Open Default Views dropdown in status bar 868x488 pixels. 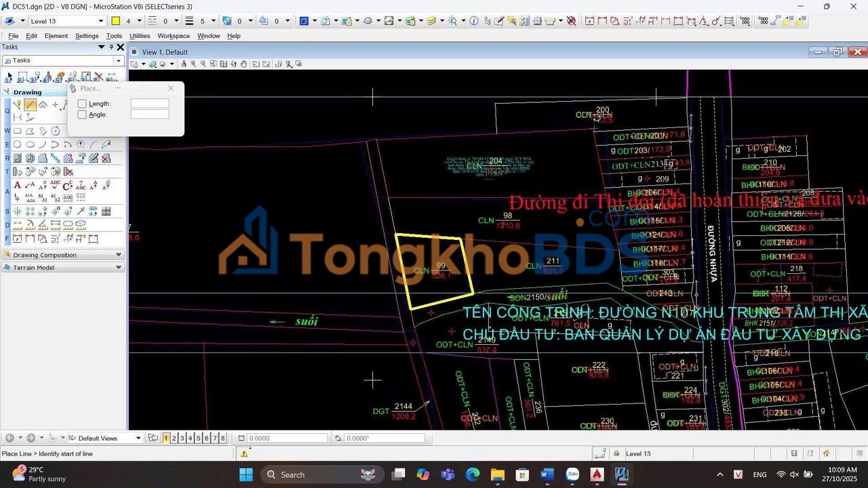[x=138, y=439]
